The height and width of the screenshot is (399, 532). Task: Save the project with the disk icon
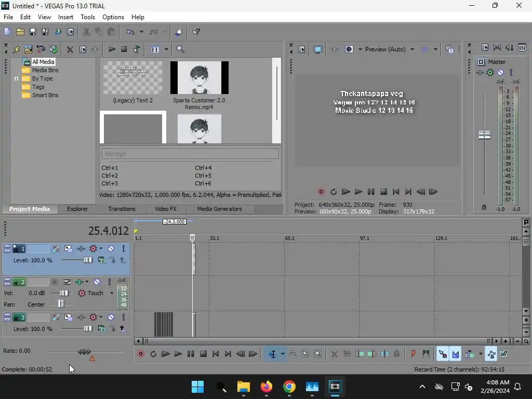coord(33,32)
